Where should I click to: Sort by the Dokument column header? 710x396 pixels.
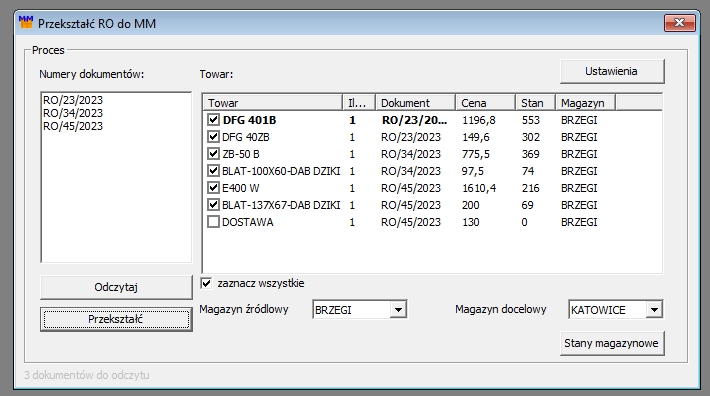click(x=415, y=103)
